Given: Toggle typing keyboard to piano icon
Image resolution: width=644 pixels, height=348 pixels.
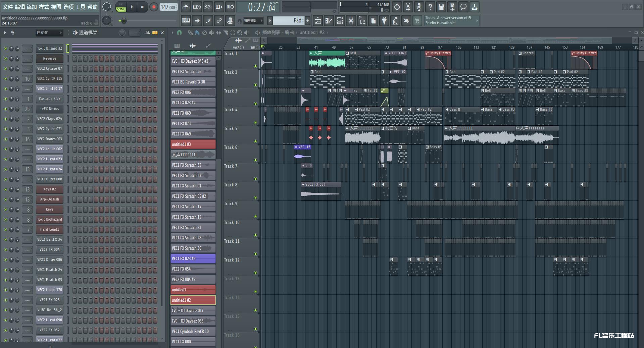Looking at the screenshot, I should (186, 21).
